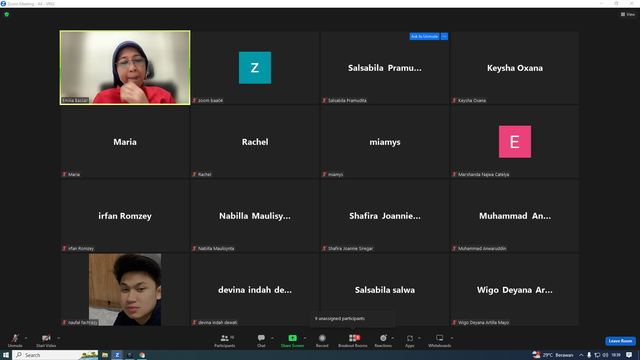This screenshot has width=640, height=360.
Task: Select the Salsabila salwa participant name
Action: [x=385, y=290]
